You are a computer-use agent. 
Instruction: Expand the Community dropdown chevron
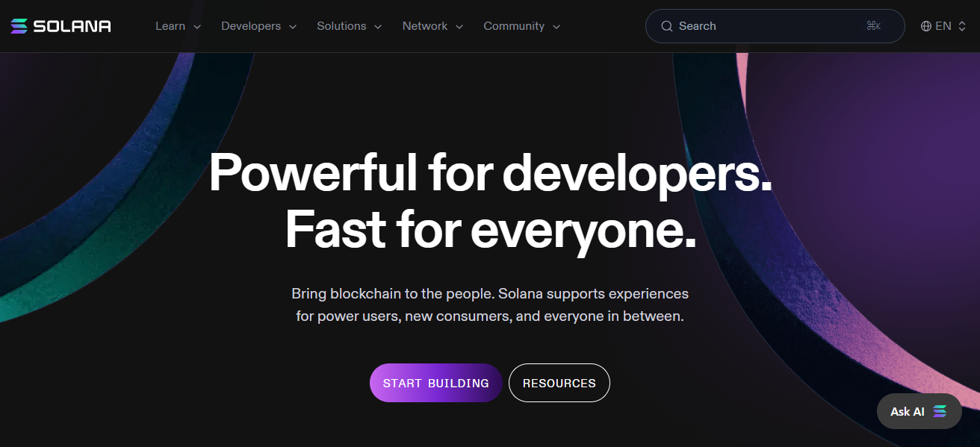point(556,27)
